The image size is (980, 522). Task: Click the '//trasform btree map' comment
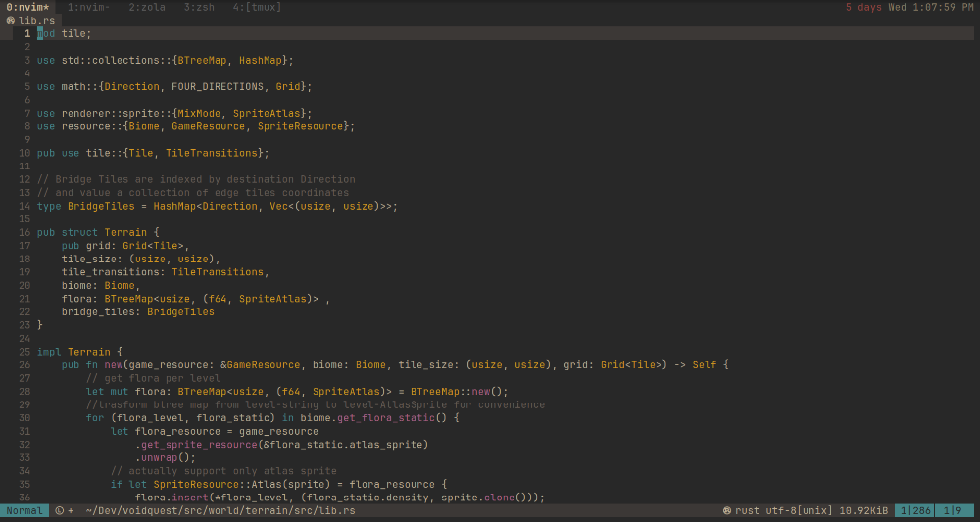tap(316, 404)
